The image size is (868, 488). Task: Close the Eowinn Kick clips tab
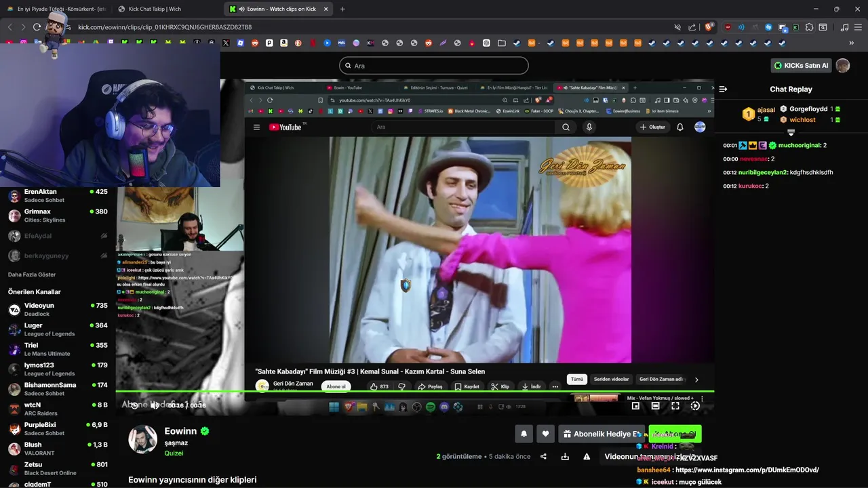coord(325,9)
